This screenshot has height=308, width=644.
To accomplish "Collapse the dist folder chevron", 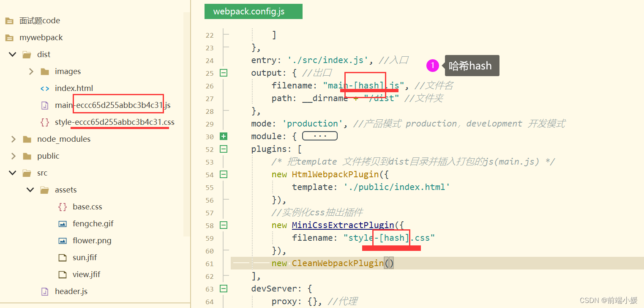I will tap(13, 55).
